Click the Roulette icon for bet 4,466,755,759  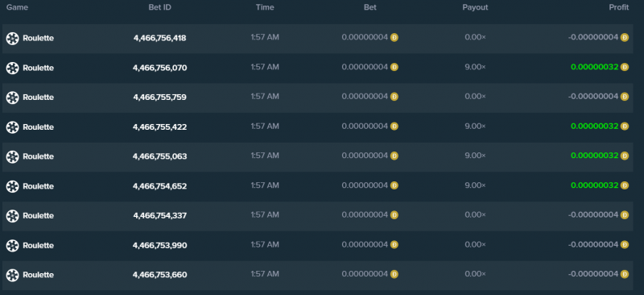pos(13,98)
